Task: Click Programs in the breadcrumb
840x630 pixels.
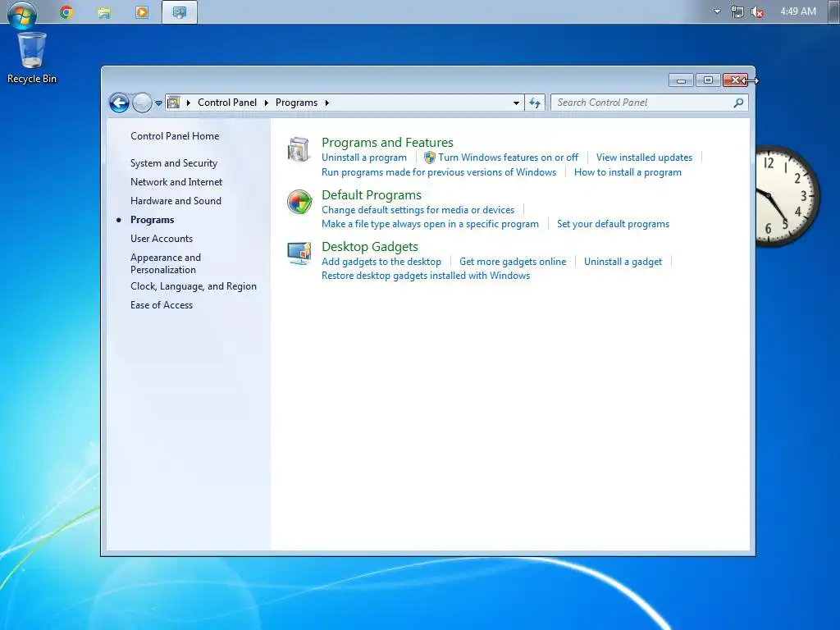Action: (296, 103)
